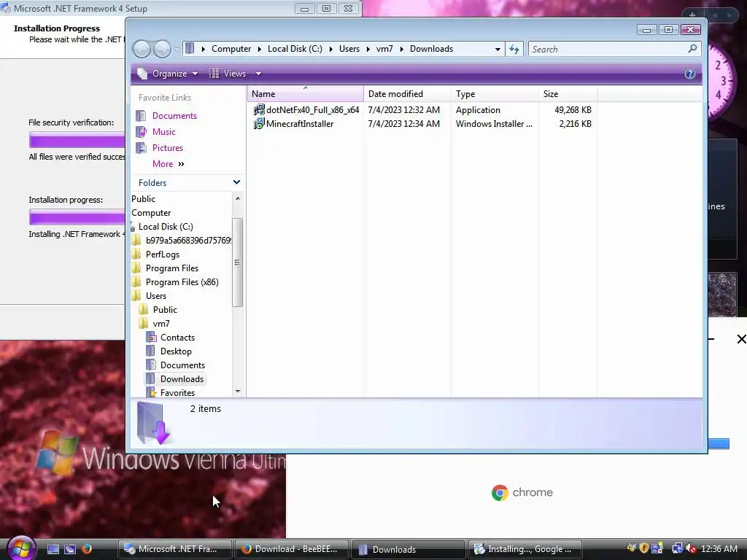Select Downloads in the address breadcrumb

[x=431, y=49]
